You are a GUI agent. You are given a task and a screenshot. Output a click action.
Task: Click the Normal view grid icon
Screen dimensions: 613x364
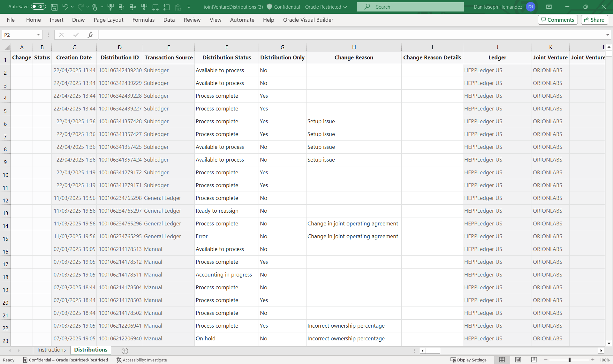tap(502, 360)
